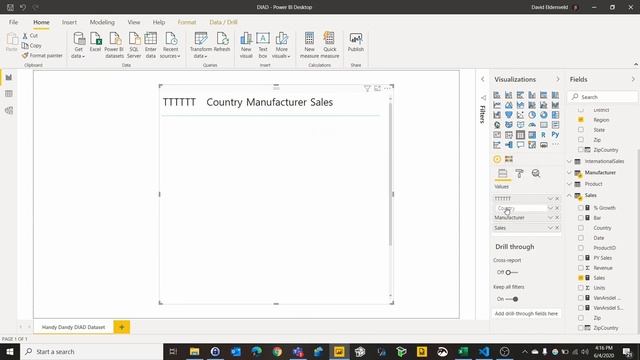
Task: Remove Manufacturer from Values well
Action: [557, 218]
